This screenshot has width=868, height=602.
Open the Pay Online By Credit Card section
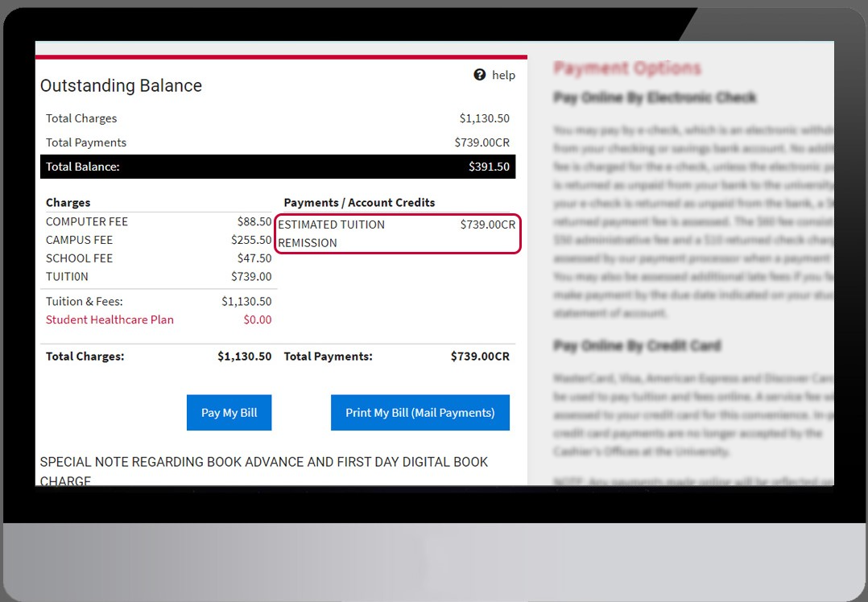pyautogui.click(x=635, y=345)
